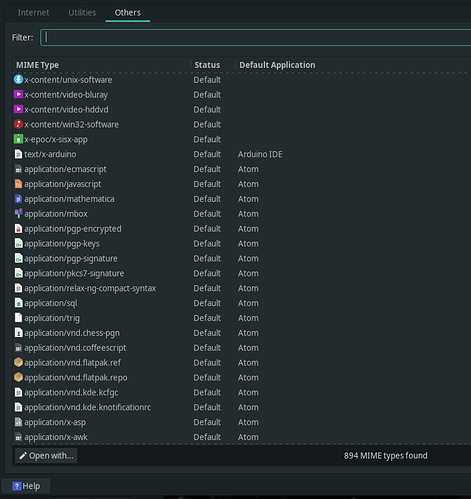Sort by the Status column header
The width and height of the screenshot is (471, 499).
(213, 65)
